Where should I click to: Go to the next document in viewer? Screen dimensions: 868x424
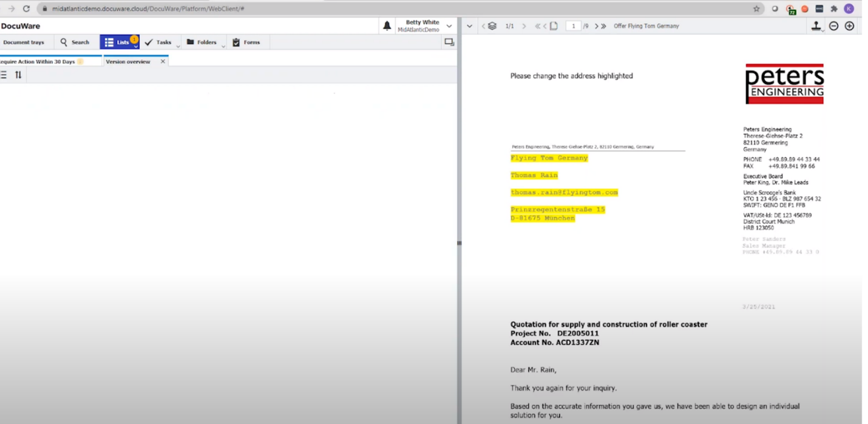(524, 26)
